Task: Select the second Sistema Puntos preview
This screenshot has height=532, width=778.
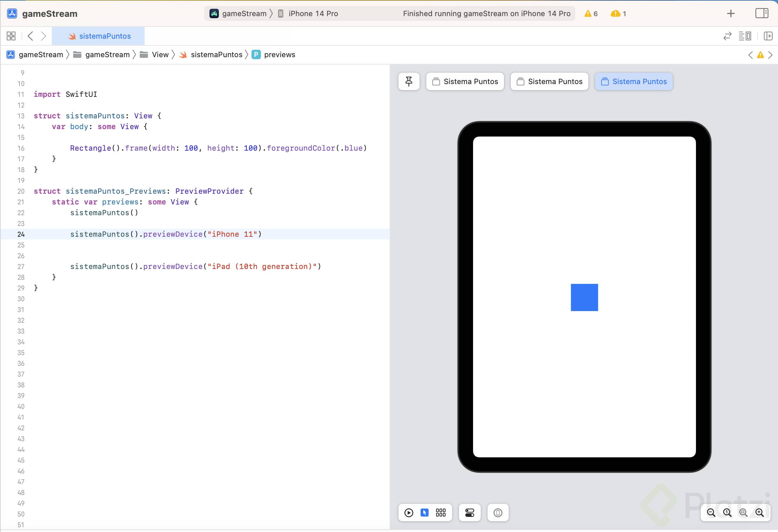Action: (x=549, y=81)
